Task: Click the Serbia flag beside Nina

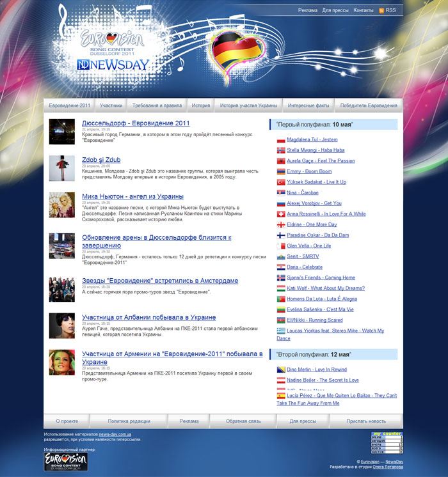Action: (281, 193)
